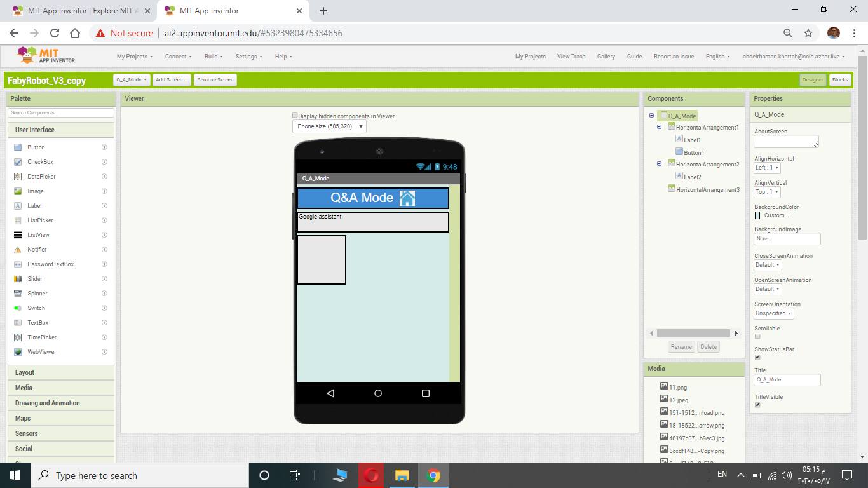Click the MIT App Inventor logo
The image size is (868, 488).
point(46,55)
